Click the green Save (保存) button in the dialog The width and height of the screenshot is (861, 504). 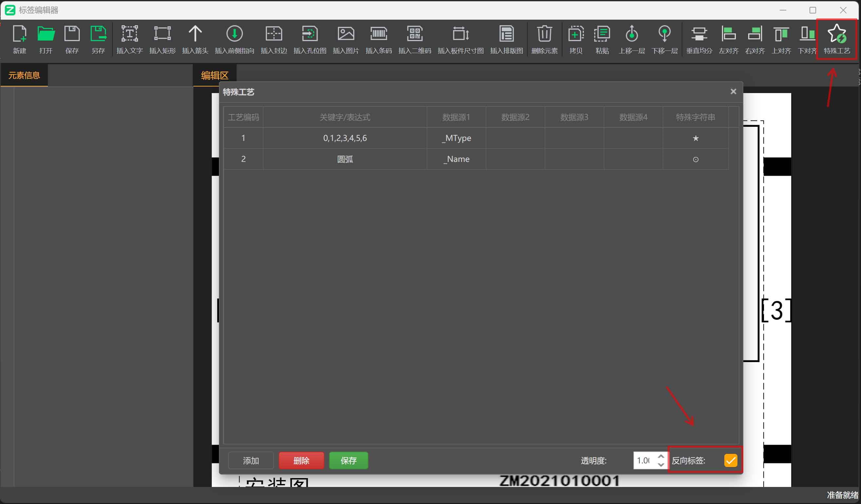point(348,460)
